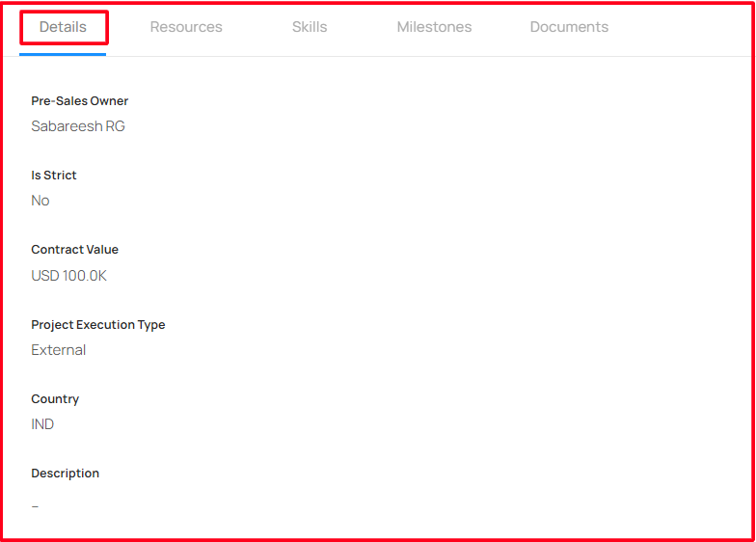Viewport: 756px width, 542px height.
Task: Select the External value
Action: [59, 350]
